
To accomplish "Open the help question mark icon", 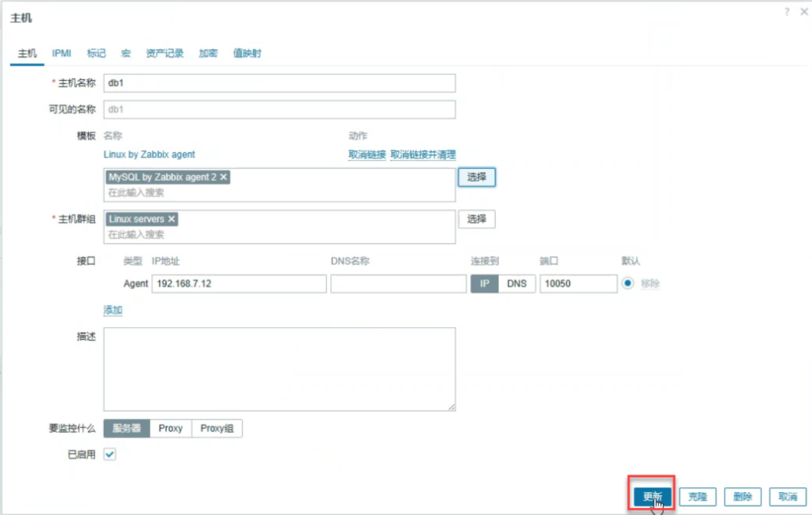I will 787,11.
